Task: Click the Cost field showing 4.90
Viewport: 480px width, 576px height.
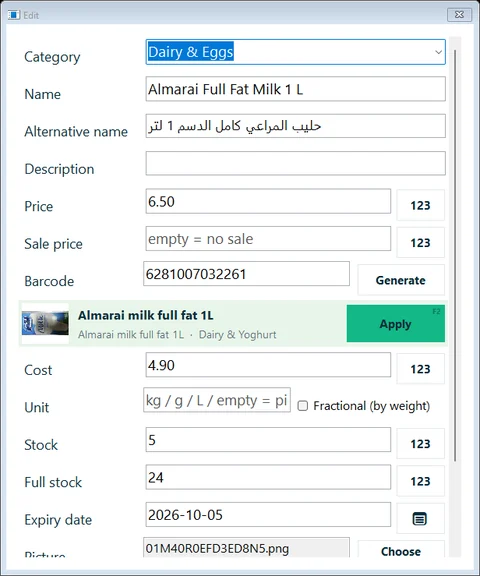Action: click(268, 365)
